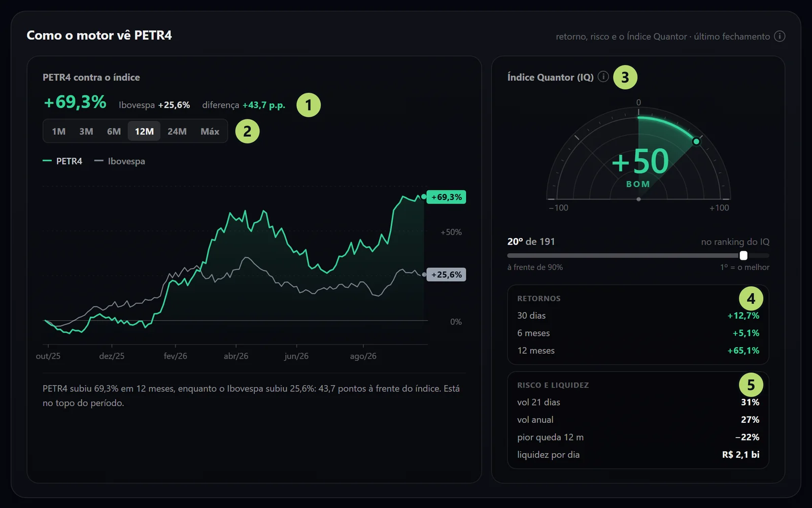Click the 'PETR4 subiu 69,3%' summary paragraph
The height and width of the screenshot is (508, 812).
pos(251,396)
